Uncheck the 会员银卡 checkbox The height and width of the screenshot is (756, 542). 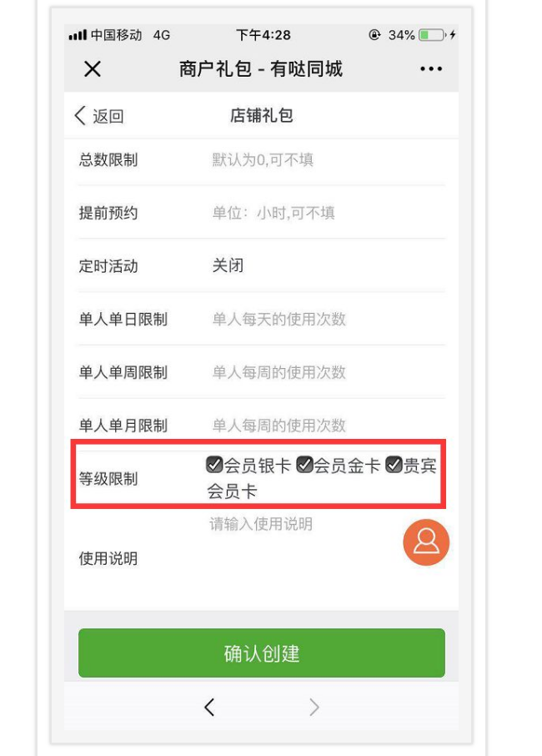coord(214,465)
